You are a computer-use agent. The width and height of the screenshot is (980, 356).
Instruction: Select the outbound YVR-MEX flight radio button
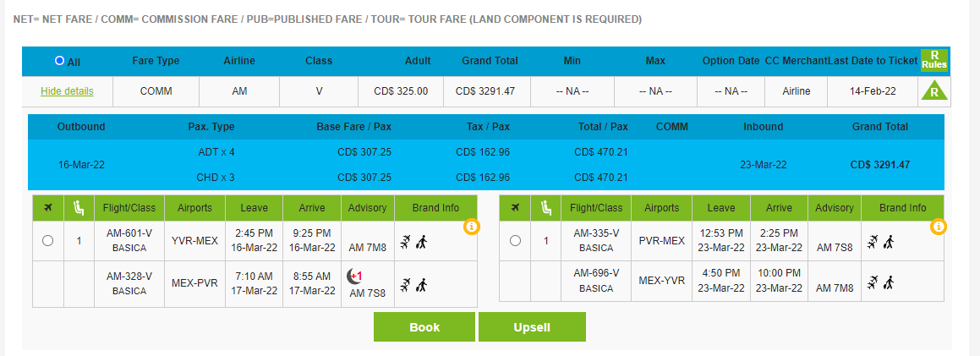click(48, 241)
